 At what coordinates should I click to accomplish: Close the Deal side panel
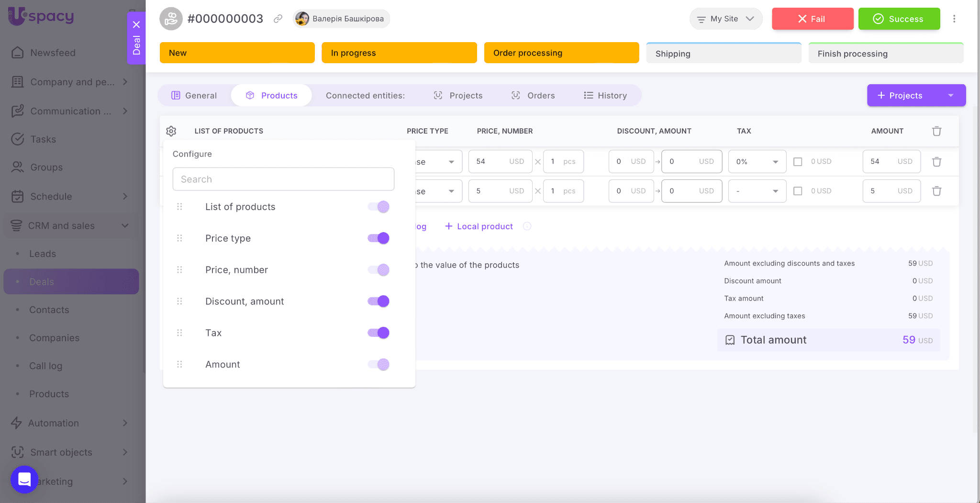pyautogui.click(x=136, y=25)
